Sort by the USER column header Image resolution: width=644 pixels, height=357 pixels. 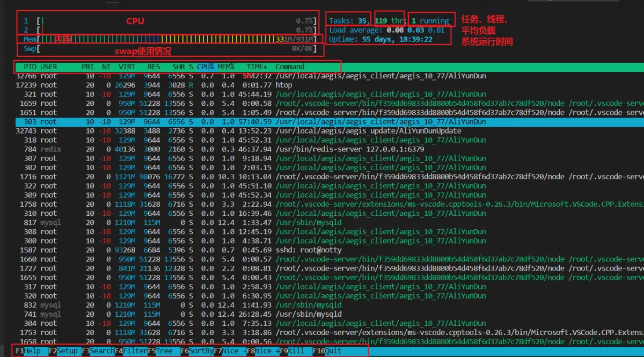tap(49, 67)
